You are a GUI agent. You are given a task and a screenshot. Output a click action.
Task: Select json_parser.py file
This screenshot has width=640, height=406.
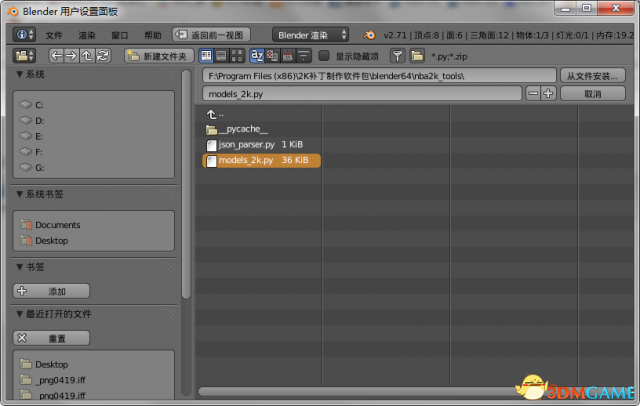[261, 145]
